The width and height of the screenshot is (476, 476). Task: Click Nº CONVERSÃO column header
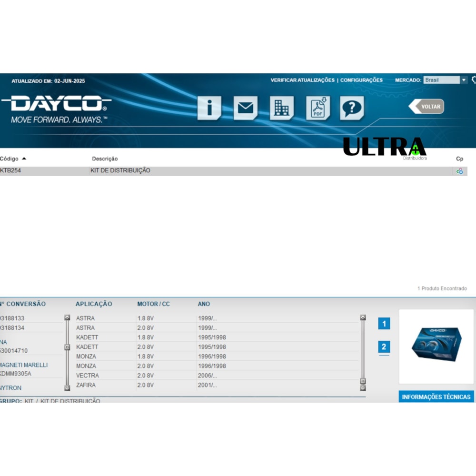23,304
